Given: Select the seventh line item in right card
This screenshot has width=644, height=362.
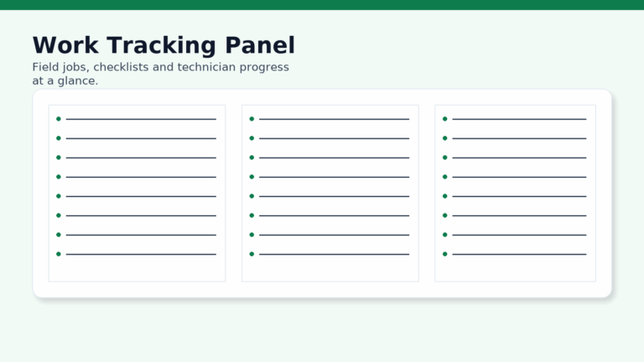Looking at the screenshot, I should 519,235.
